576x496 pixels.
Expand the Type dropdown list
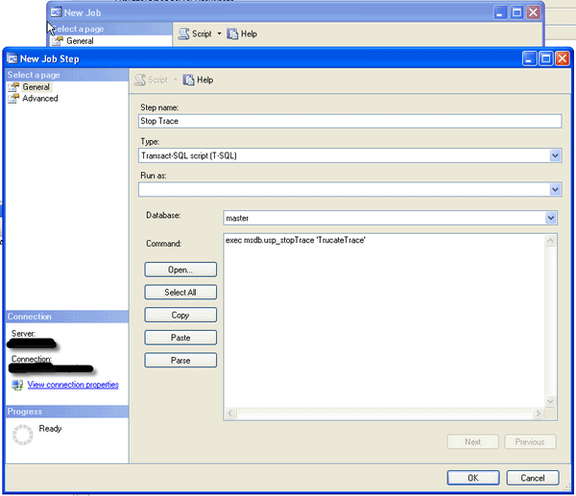555,155
